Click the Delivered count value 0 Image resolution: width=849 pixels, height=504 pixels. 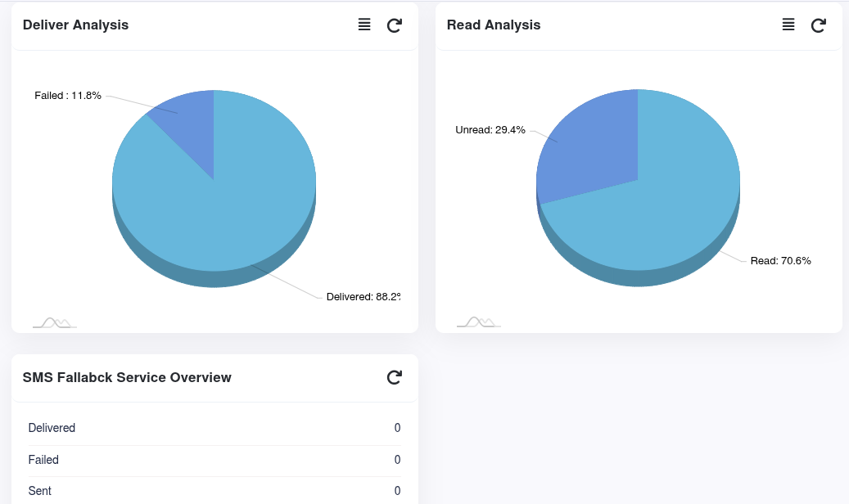(x=397, y=428)
